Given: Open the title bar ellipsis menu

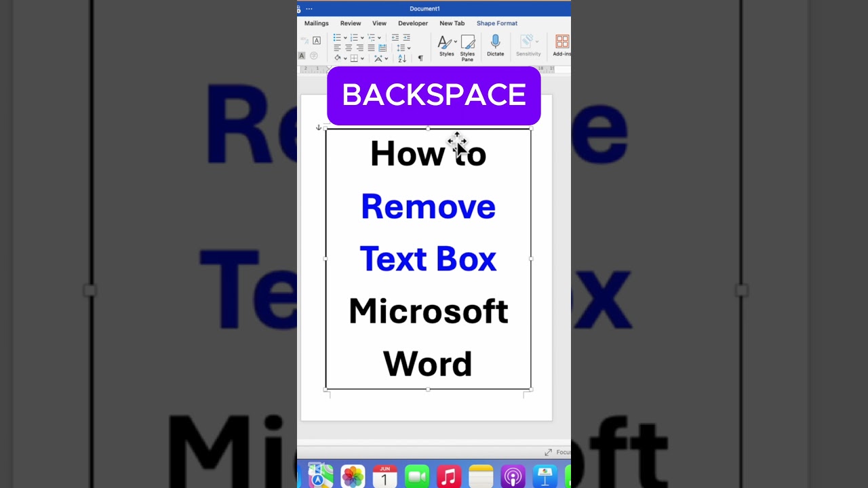Looking at the screenshot, I should click(x=309, y=9).
